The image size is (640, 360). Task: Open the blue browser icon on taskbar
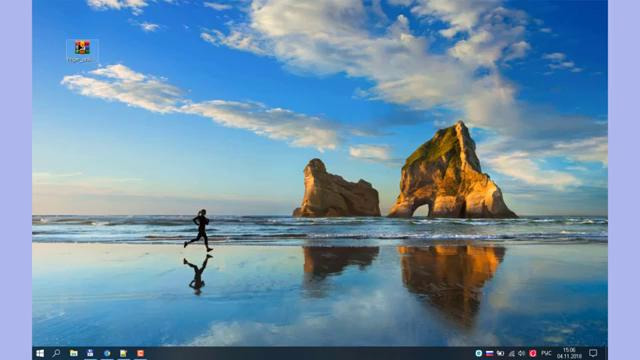tap(107, 353)
